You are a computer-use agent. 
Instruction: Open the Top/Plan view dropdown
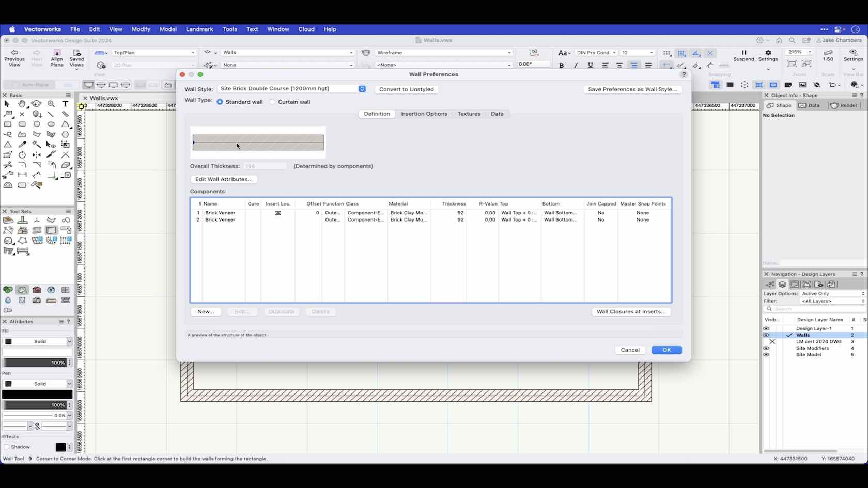[153, 52]
